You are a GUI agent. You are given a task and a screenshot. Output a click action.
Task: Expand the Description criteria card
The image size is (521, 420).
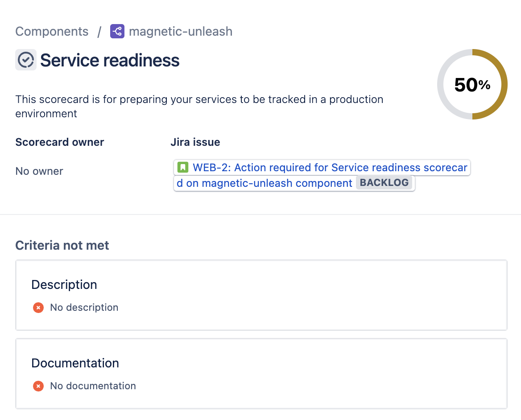(x=261, y=295)
